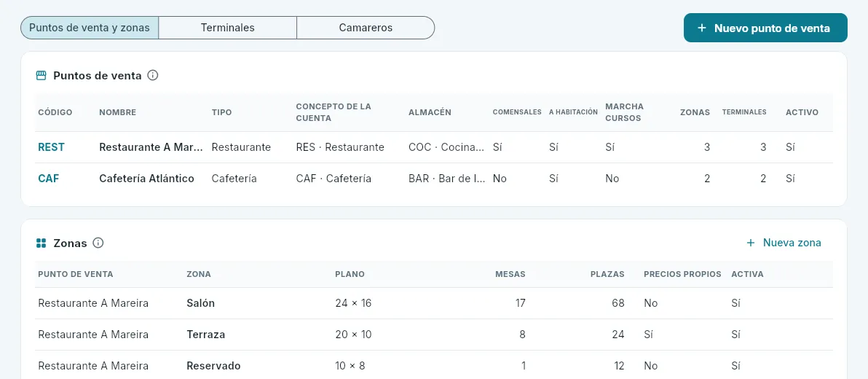
Task: Click the plus icon beside Nueva zona
Action: pyautogui.click(x=751, y=243)
